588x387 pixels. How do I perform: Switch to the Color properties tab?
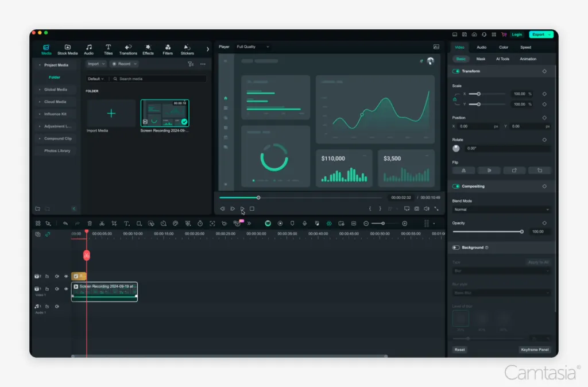pos(504,47)
